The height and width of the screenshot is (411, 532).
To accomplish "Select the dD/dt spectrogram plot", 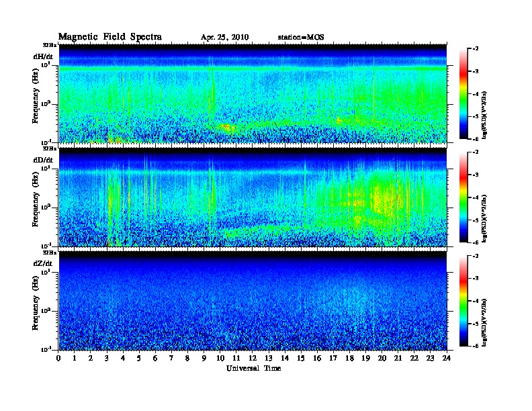I will coord(253,197).
